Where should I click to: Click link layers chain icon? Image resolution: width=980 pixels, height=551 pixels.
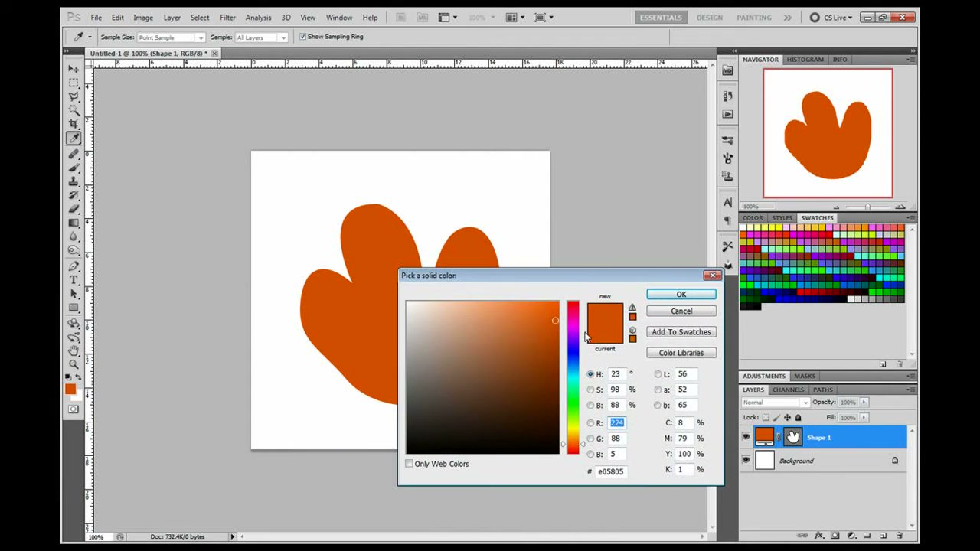(x=802, y=536)
